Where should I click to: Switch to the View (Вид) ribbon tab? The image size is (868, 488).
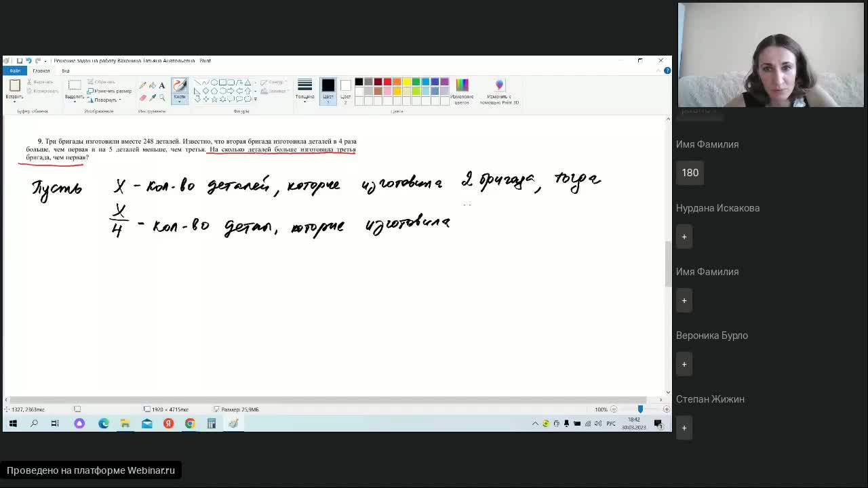click(x=66, y=70)
